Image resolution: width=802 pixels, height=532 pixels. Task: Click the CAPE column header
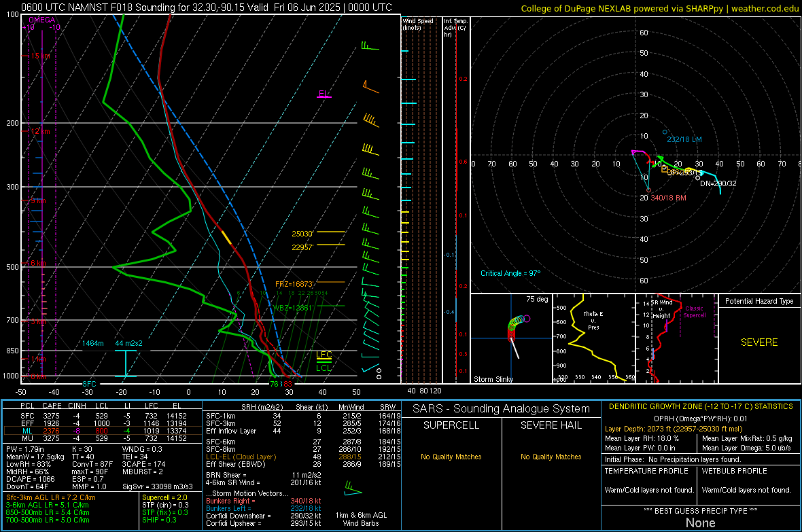(52, 406)
